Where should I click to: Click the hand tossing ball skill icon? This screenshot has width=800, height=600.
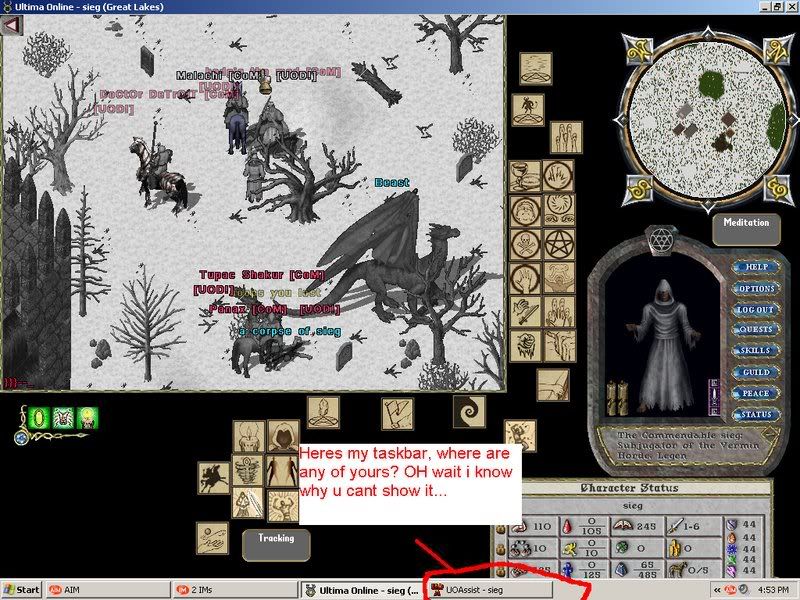click(x=212, y=538)
